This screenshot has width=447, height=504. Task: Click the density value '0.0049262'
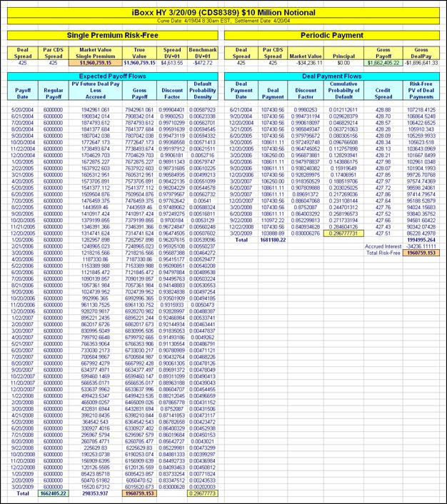click(x=203, y=338)
